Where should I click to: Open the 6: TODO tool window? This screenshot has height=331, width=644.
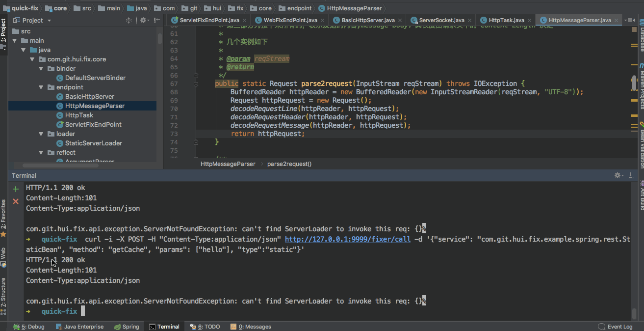[x=205, y=327]
